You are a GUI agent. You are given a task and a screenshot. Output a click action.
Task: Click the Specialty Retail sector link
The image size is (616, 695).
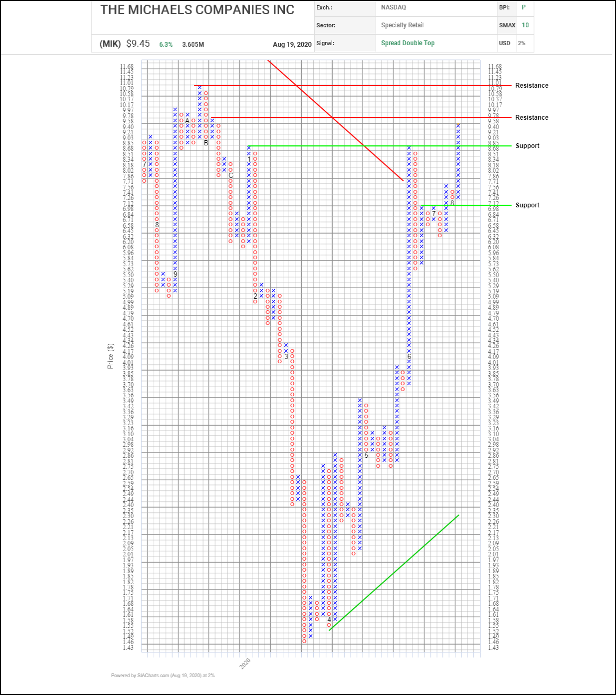pyautogui.click(x=402, y=25)
